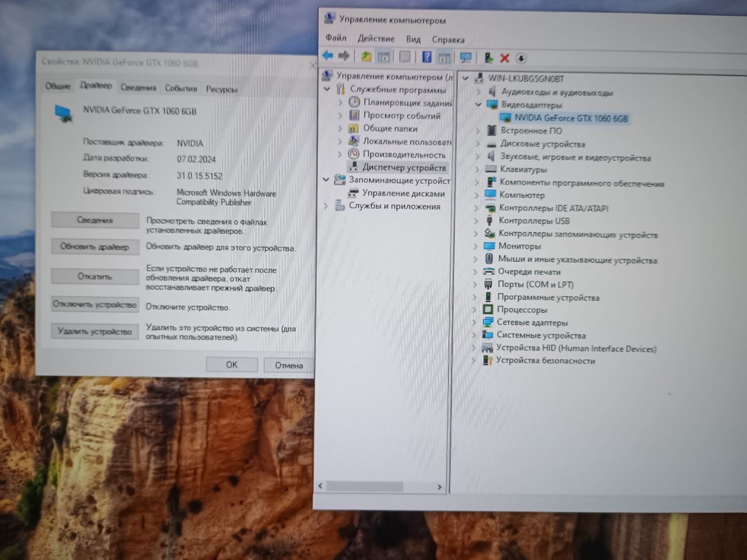Expand the Мониторы category
The width and height of the screenshot is (747, 560).
pyautogui.click(x=476, y=246)
